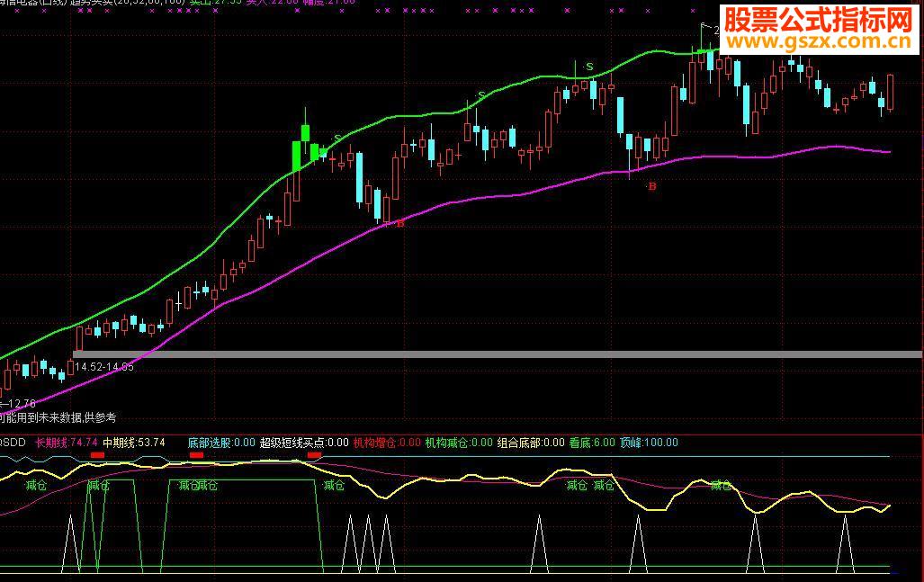Select the tall solid green candlestick
Image resolution: width=924 pixels, height=582 pixels.
pos(297,157)
